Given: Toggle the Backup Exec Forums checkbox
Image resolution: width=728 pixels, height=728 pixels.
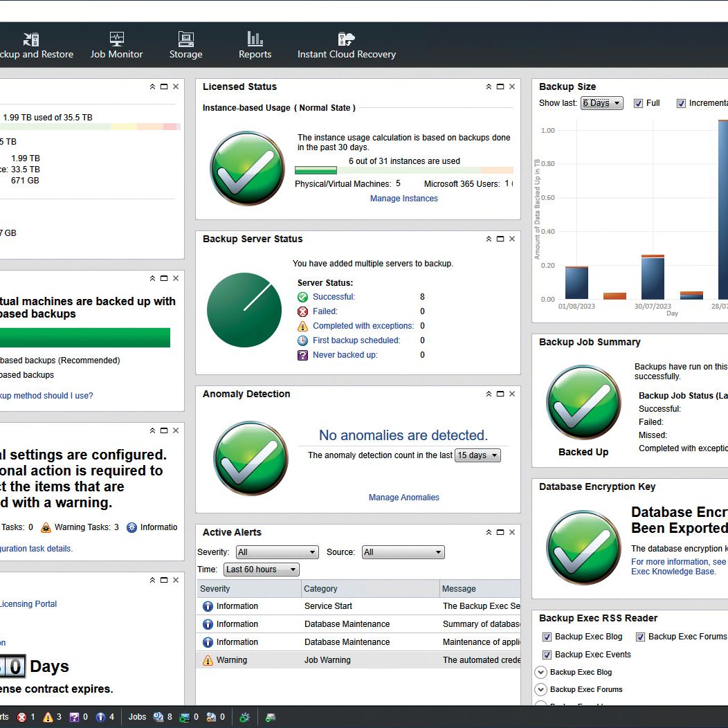Looking at the screenshot, I should [x=640, y=637].
